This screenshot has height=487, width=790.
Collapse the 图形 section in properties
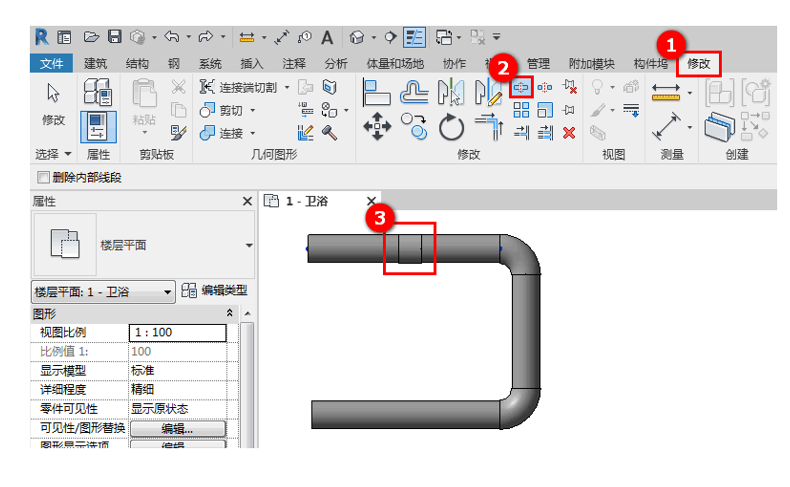[x=230, y=314]
